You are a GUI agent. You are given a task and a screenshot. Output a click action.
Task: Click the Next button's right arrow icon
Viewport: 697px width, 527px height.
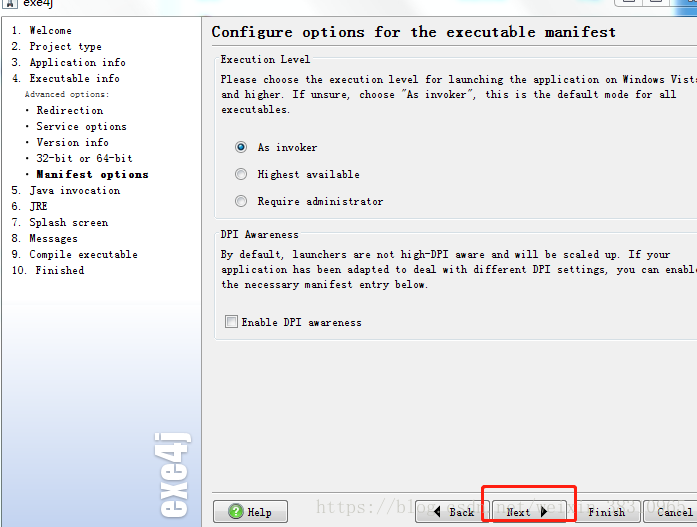pyautogui.click(x=544, y=512)
